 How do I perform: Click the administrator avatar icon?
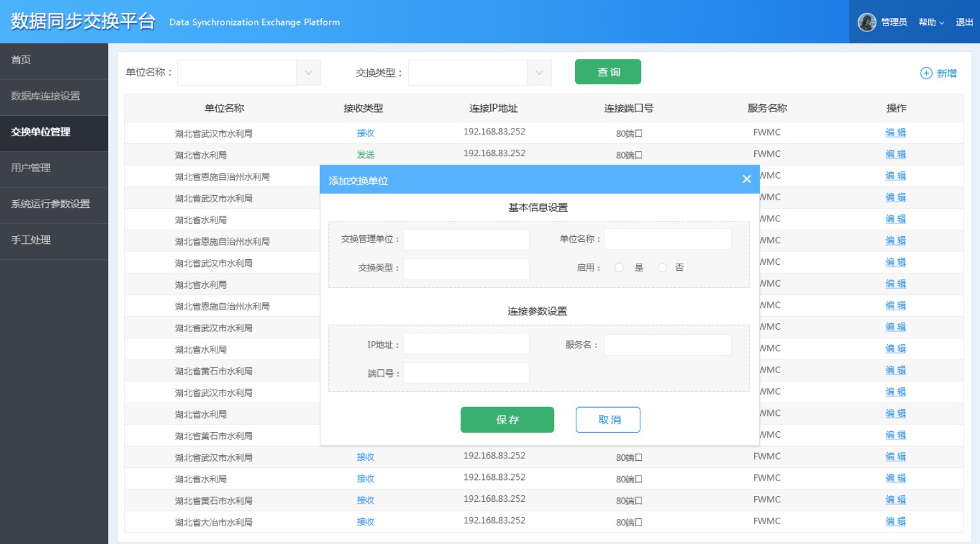[x=867, y=21]
